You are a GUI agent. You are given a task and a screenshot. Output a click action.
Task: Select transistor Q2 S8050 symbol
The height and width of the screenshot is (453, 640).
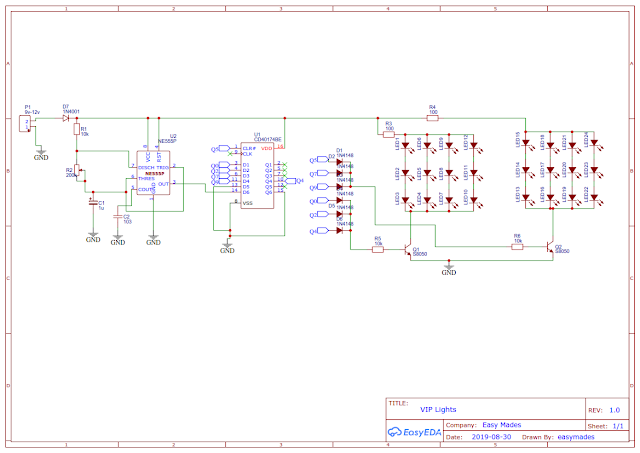point(550,247)
